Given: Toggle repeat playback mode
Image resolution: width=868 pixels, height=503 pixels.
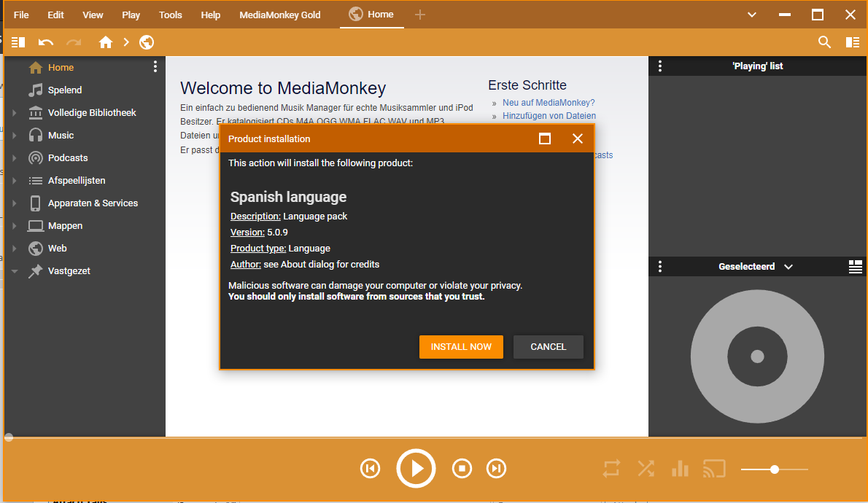Looking at the screenshot, I should click(x=611, y=469).
